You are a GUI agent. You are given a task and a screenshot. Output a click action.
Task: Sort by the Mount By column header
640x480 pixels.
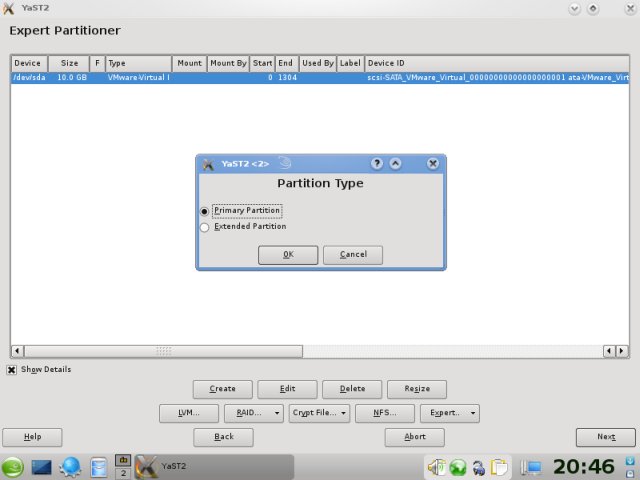(x=228, y=63)
